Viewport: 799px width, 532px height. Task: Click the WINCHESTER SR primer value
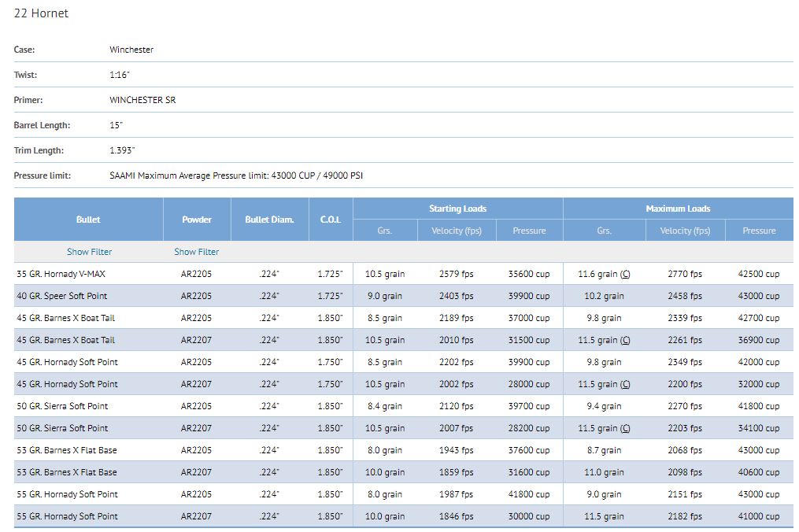(142, 100)
